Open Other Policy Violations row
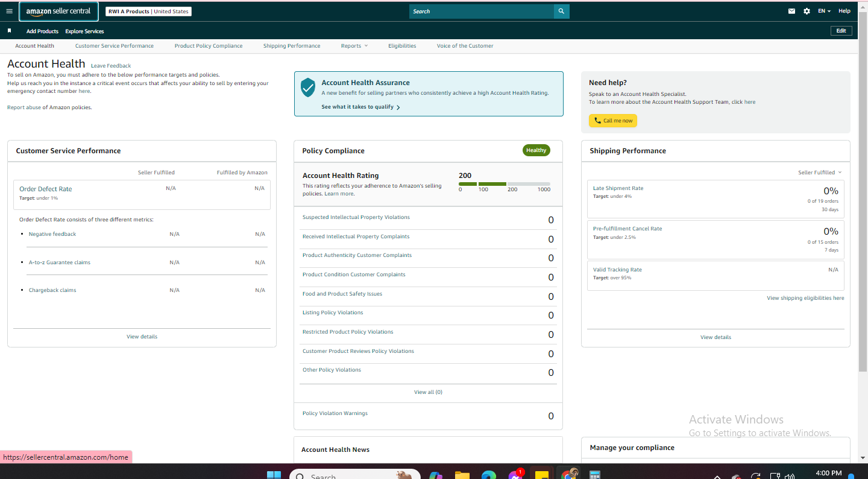Screen dimensions: 868x479 pos(428,372)
